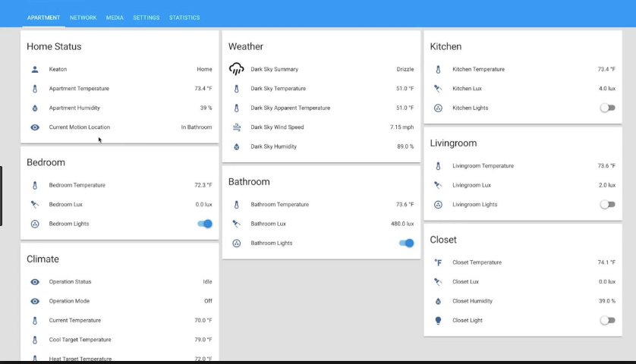Switch to the Network tab

[x=83, y=17]
